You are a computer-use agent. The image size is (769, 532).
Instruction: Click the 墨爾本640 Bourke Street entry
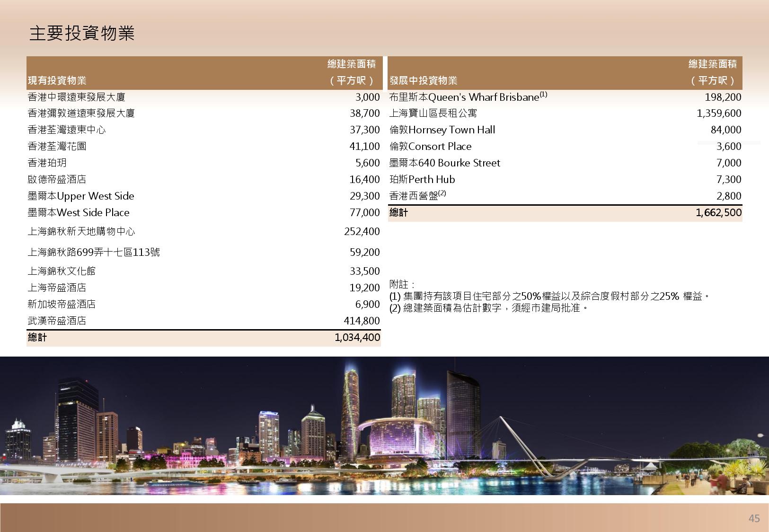[444, 163]
